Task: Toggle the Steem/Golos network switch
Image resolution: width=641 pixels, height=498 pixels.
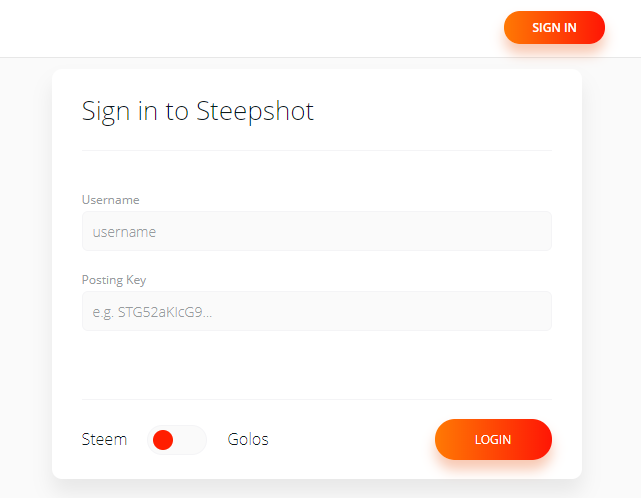Action: coord(177,440)
